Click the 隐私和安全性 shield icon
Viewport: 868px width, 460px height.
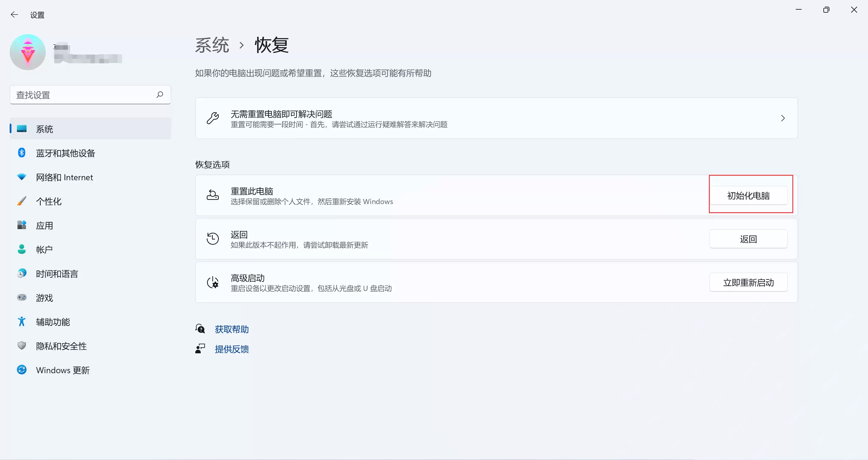click(x=22, y=346)
